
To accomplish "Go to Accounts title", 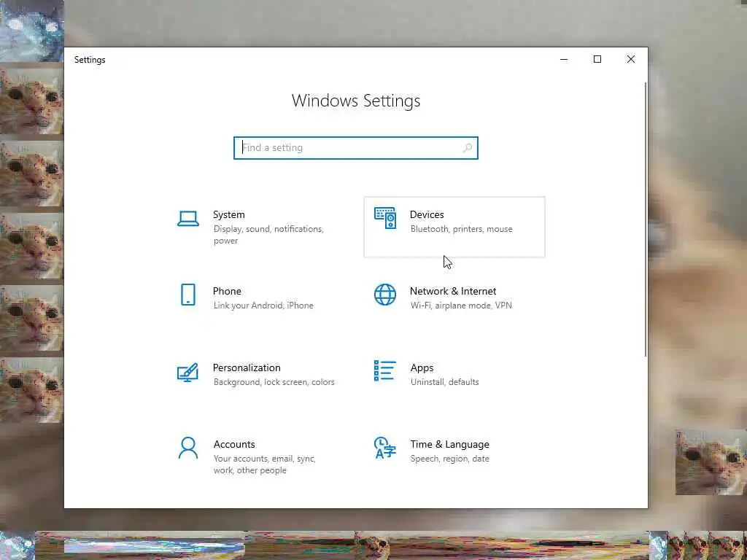I will [234, 444].
